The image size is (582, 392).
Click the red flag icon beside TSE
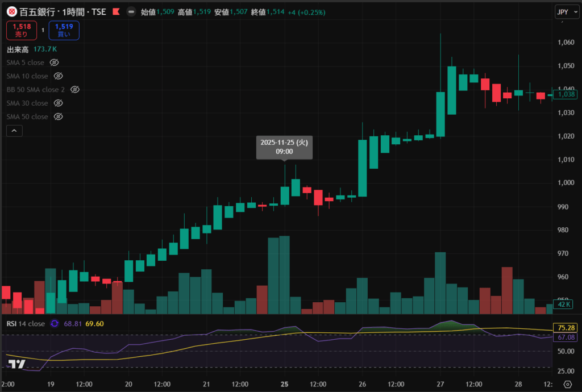[116, 11]
